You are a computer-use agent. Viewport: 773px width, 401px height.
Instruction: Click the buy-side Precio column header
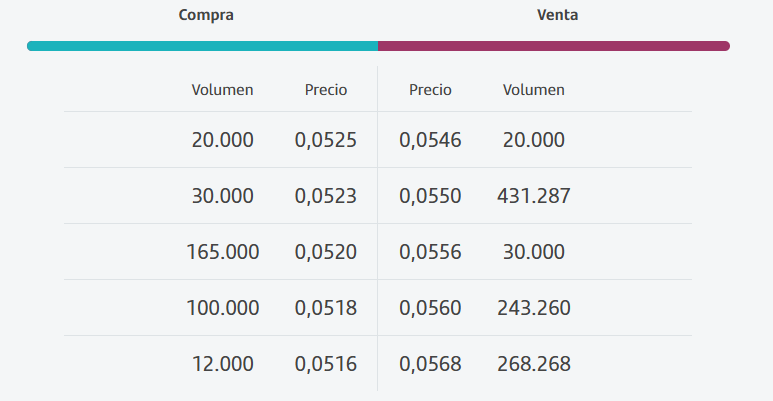[326, 90]
